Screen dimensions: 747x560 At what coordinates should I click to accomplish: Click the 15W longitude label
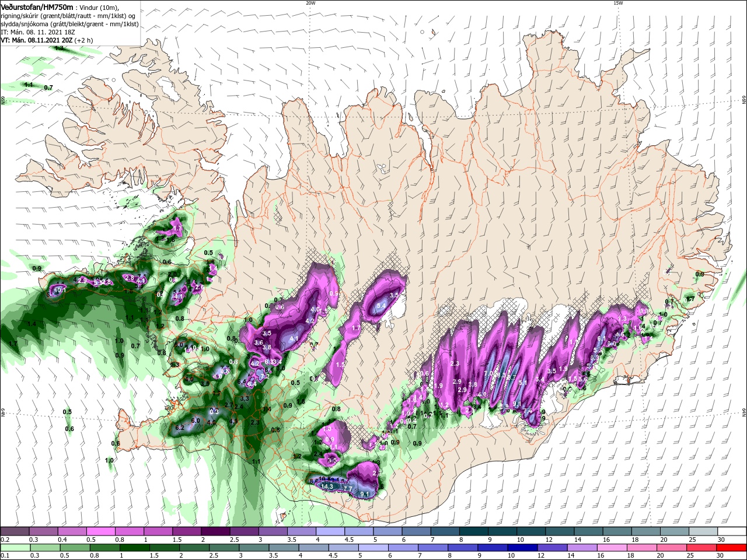618,3
